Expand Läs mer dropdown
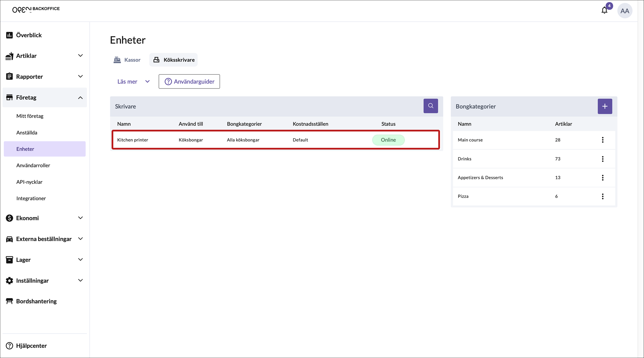Image resolution: width=644 pixels, height=358 pixels. 133,81
